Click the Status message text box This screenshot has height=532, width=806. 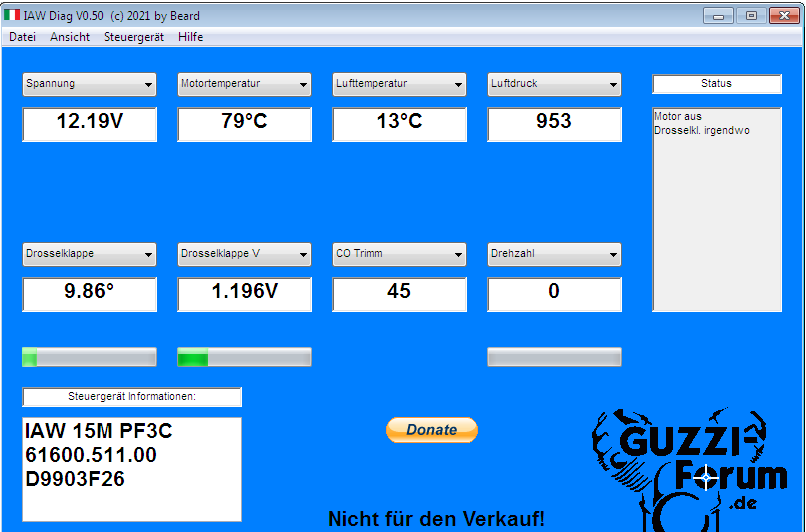click(x=716, y=209)
